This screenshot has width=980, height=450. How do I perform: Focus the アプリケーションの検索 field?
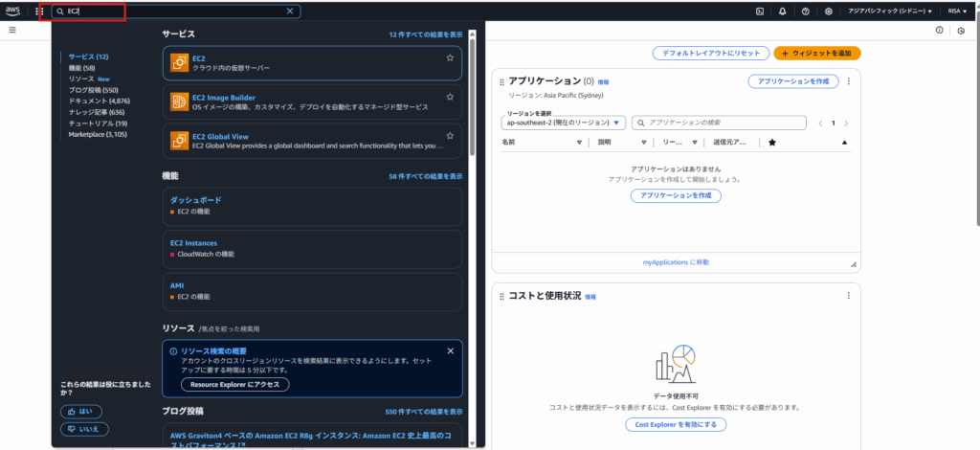(719, 123)
